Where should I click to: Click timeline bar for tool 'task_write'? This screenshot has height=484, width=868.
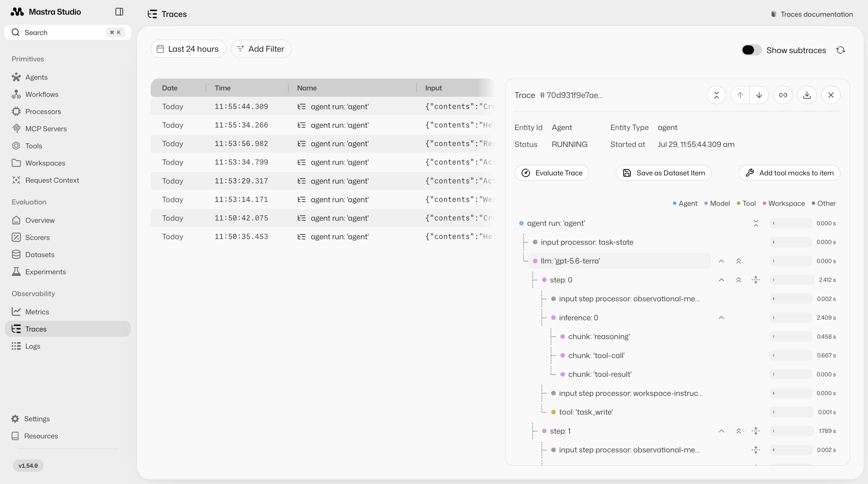pyautogui.click(x=792, y=412)
